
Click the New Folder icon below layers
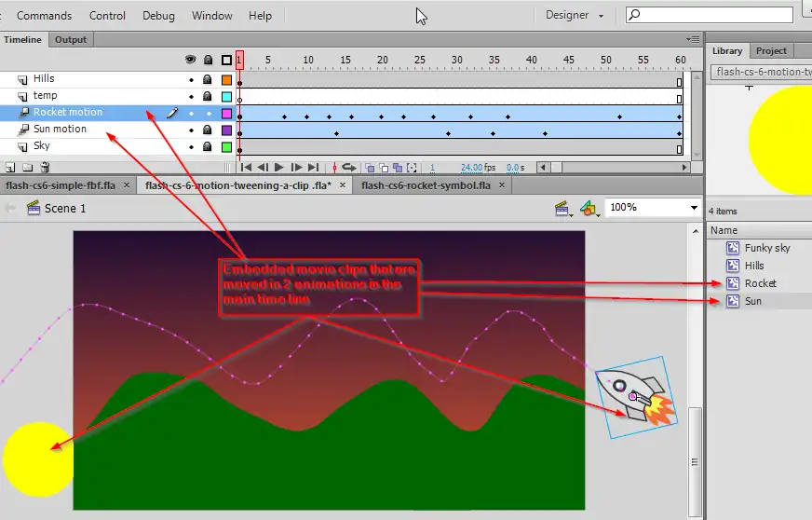coord(27,168)
